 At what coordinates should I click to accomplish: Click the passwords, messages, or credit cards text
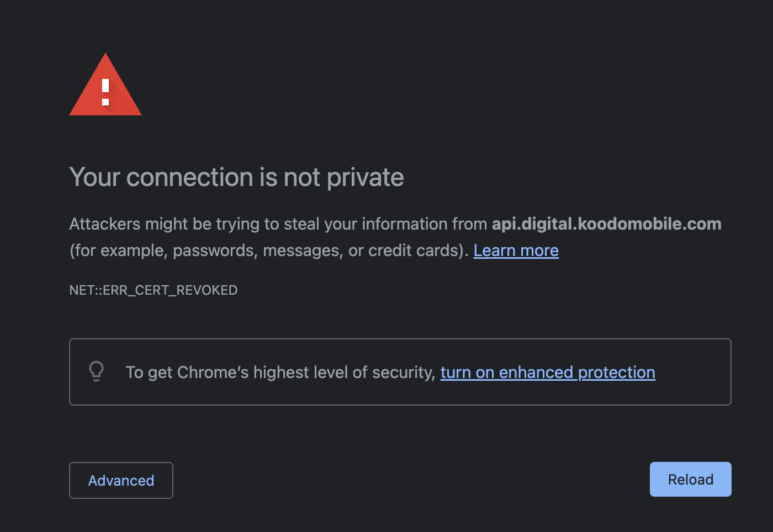tap(316, 251)
